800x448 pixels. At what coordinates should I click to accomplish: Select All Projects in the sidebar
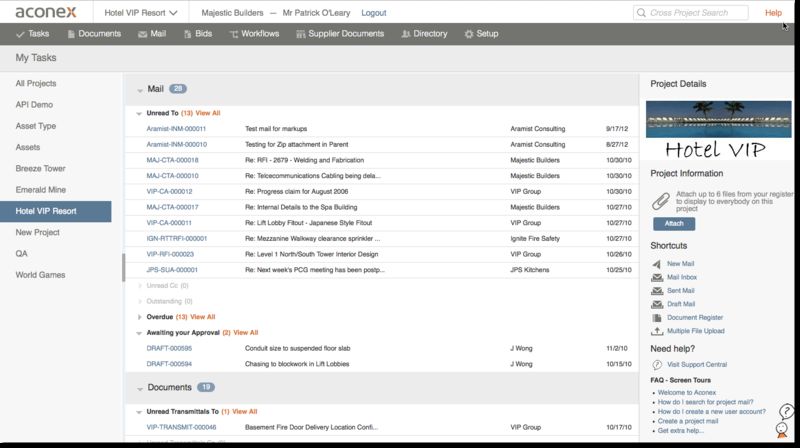pyautogui.click(x=36, y=83)
